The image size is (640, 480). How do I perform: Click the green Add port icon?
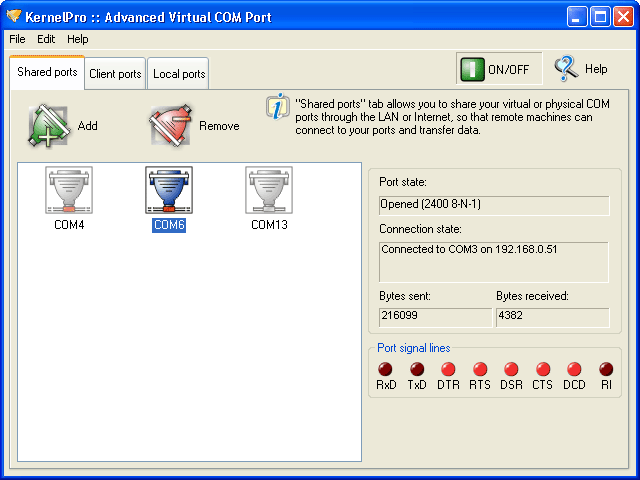pyautogui.click(x=49, y=125)
